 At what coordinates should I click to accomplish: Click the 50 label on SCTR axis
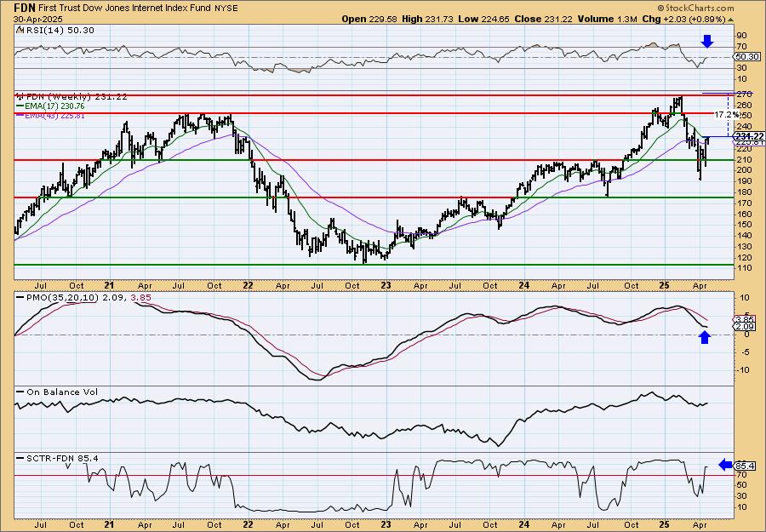tap(741, 484)
